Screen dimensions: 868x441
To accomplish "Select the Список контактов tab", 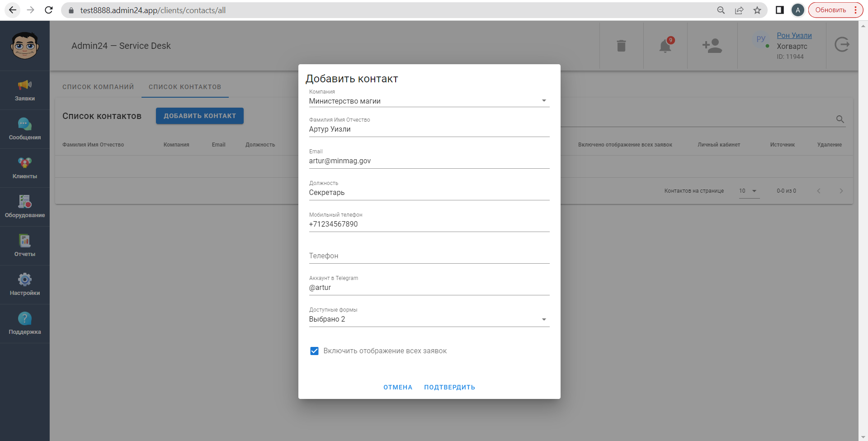I will 185,87.
